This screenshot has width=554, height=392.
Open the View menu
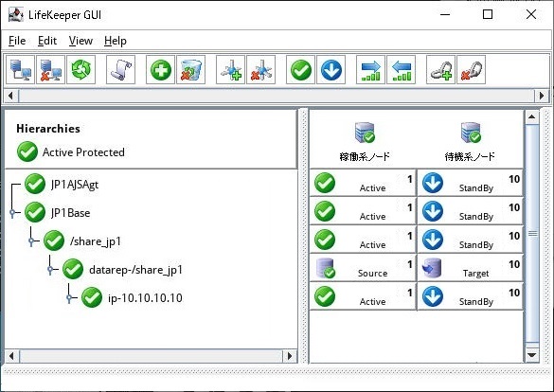[x=80, y=41]
